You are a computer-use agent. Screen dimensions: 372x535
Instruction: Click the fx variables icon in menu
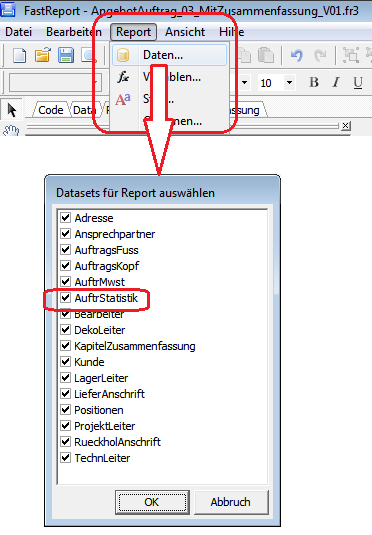[123, 77]
